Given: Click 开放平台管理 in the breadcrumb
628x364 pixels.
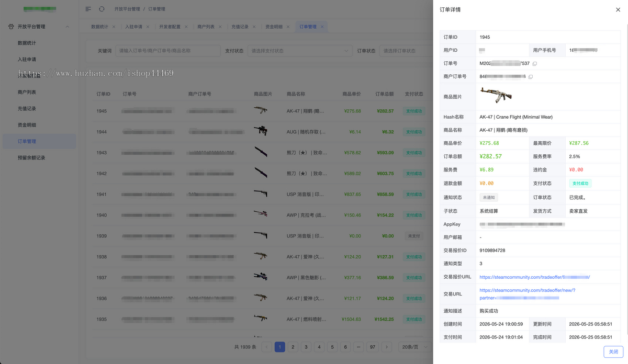Looking at the screenshot, I should pos(127,9).
